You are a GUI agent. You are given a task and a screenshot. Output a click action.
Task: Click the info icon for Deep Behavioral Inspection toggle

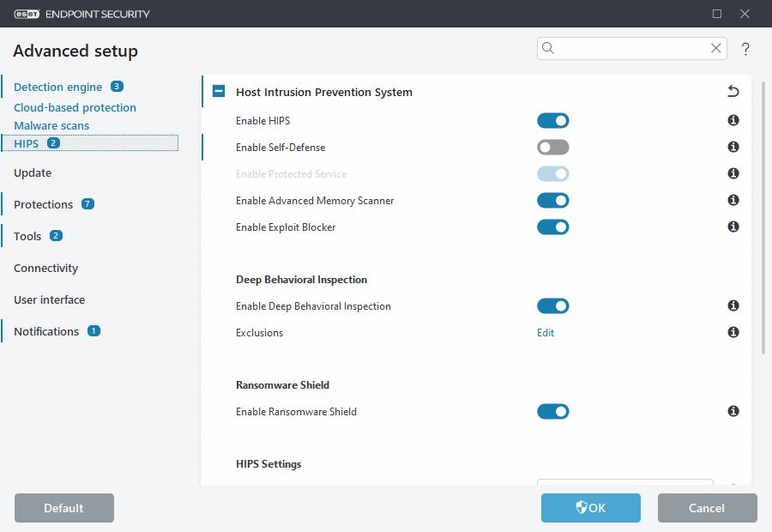coord(733,305)
